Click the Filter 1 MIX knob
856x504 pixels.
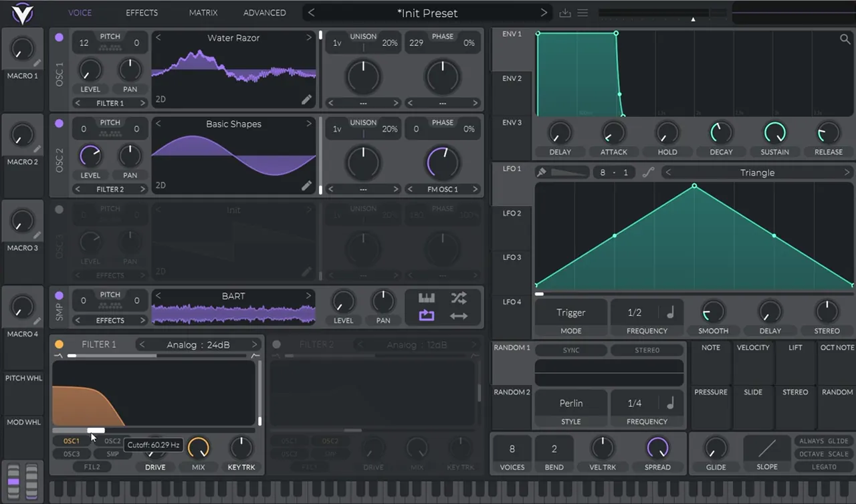click(x=198, y=448)
